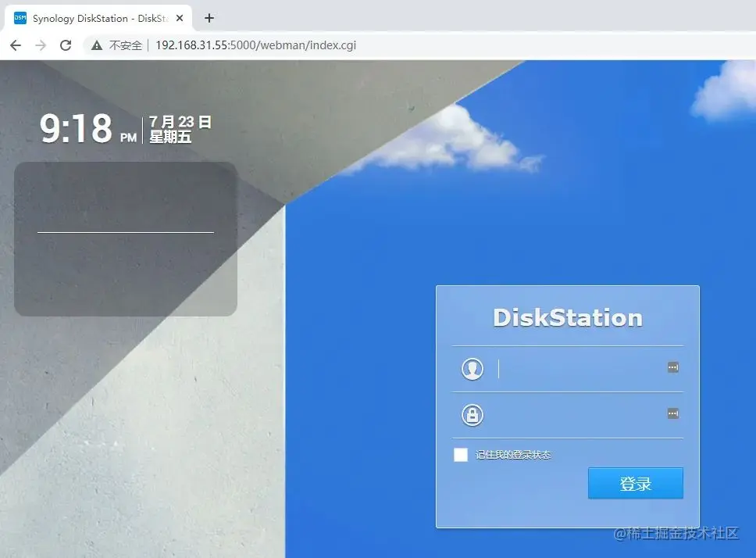Open password manager icon in password field
756x558 pixels.
673,413
